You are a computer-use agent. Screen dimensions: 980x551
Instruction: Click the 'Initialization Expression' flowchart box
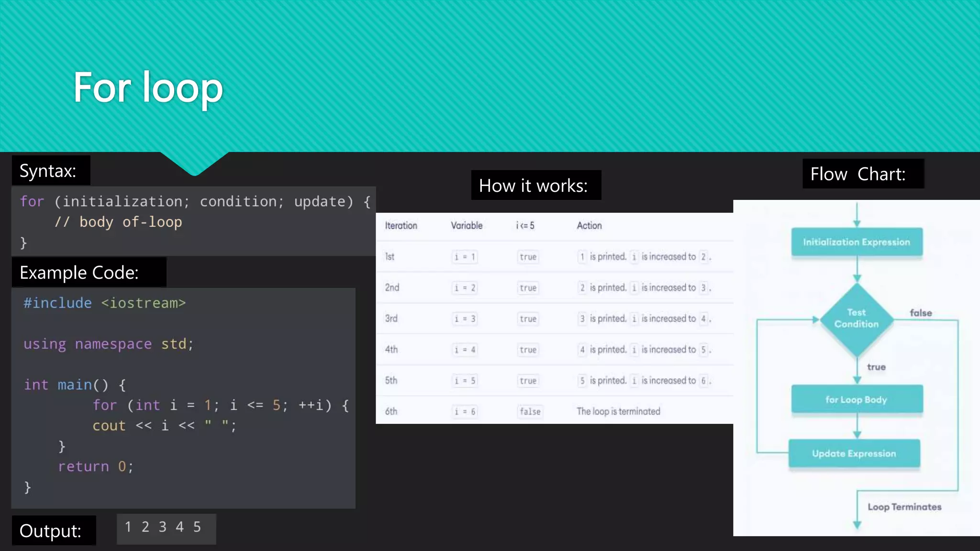(857, 242)
